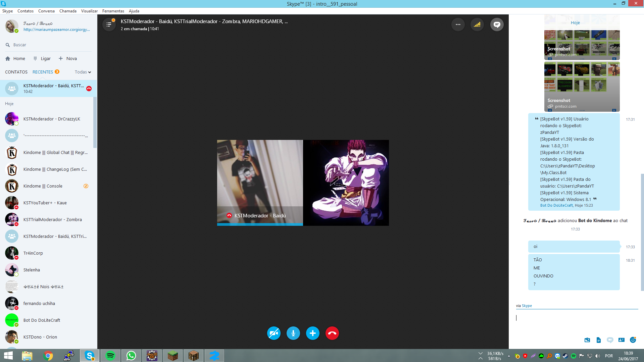The height and width of the screenshot is (362, 644).
Task: Click the volume icon in system tray
Action: (x=597, y=356)
